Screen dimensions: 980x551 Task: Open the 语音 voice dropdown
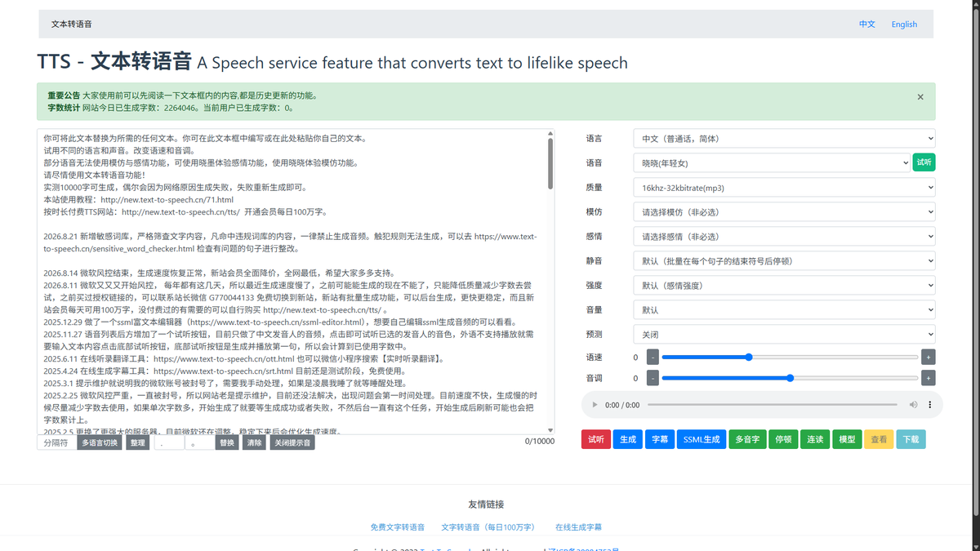point(771,163)
